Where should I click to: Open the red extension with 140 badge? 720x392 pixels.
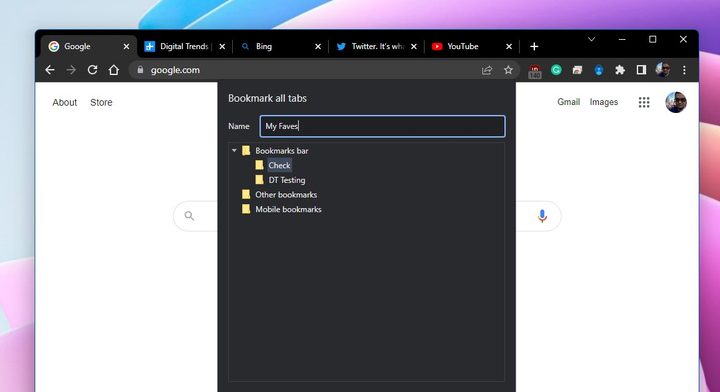tap(534, 71)
